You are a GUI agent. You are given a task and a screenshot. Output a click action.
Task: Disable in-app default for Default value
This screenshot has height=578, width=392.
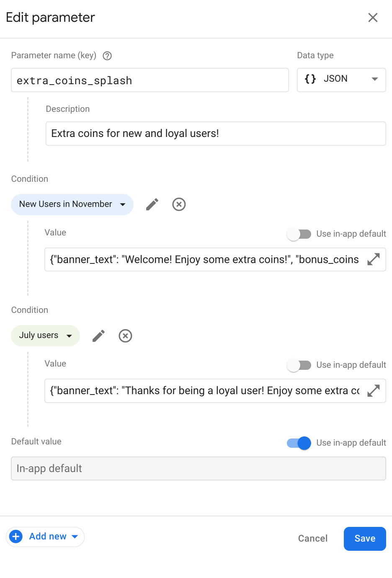coord(298,443)
